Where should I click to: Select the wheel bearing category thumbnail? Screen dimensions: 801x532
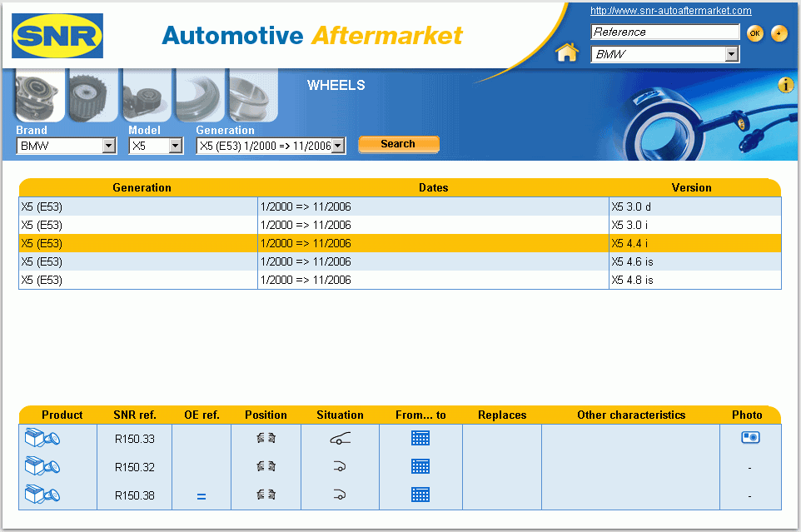[38, 96]
